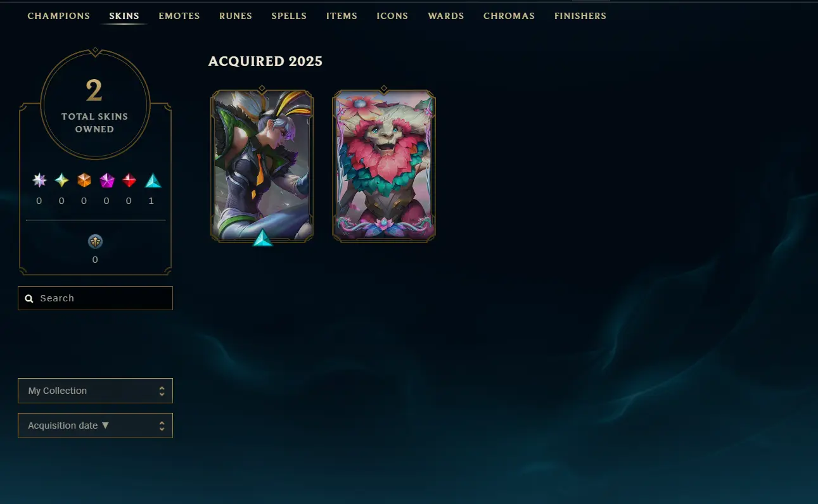
Task: Click the yellow-green Ultimate rarity gem icon
Action: (x=61, y=180)
